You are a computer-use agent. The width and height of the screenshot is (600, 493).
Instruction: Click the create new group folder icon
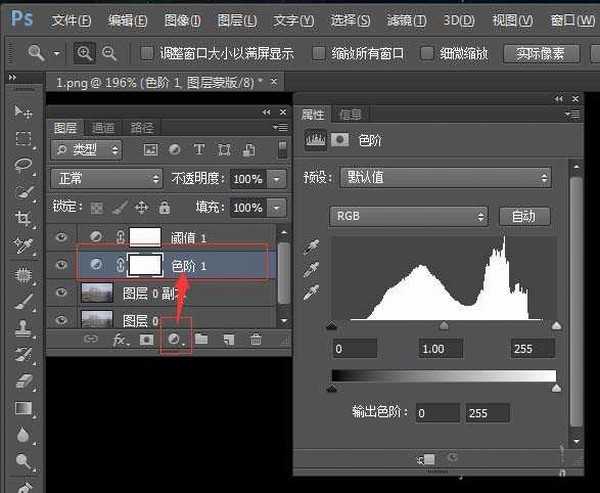click(201, 340)
